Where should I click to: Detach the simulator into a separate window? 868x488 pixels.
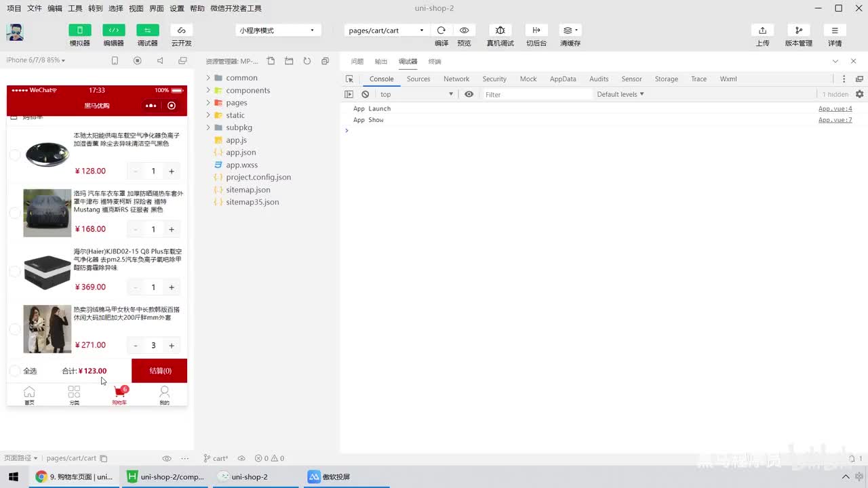pos(182,60)
